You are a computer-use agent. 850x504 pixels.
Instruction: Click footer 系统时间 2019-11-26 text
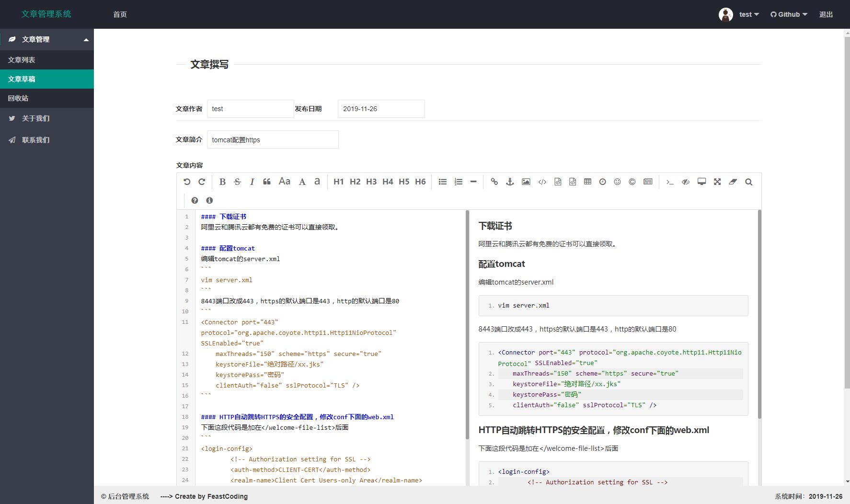tap(809, 496)
